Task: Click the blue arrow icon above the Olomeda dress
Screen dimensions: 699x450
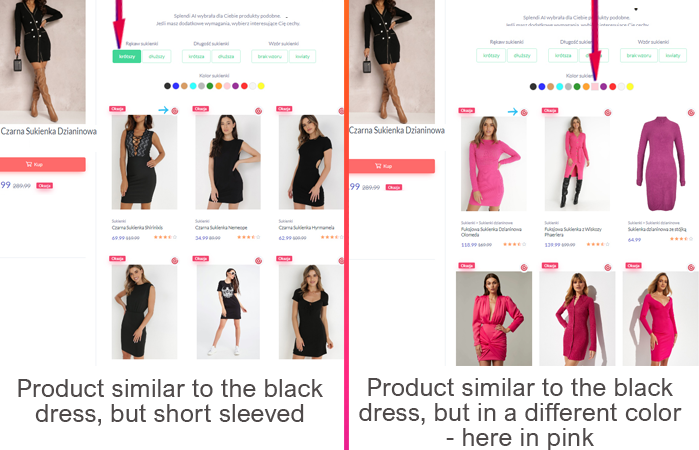Action: pyautogui.click(x=513, y=111)
